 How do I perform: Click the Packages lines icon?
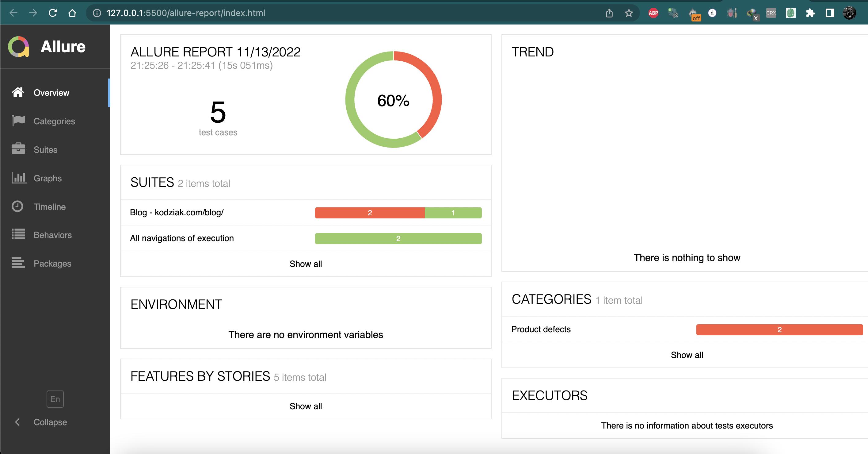point(18,263)
